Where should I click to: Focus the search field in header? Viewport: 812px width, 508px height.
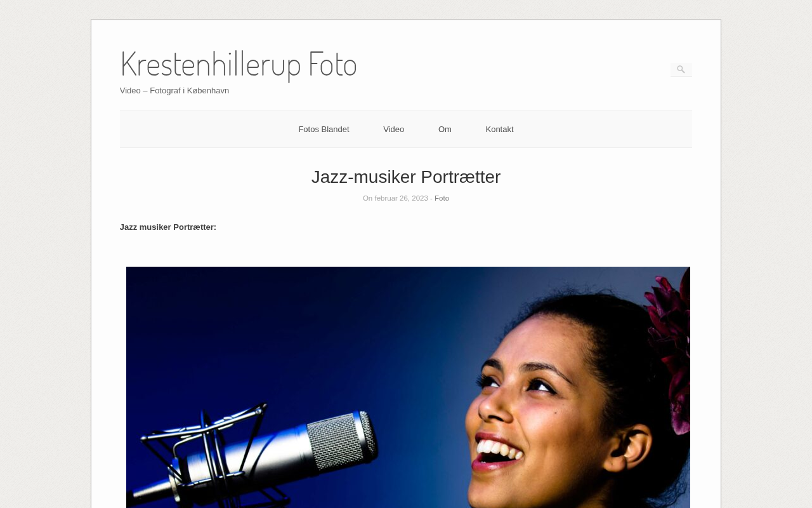click(681, 70)
